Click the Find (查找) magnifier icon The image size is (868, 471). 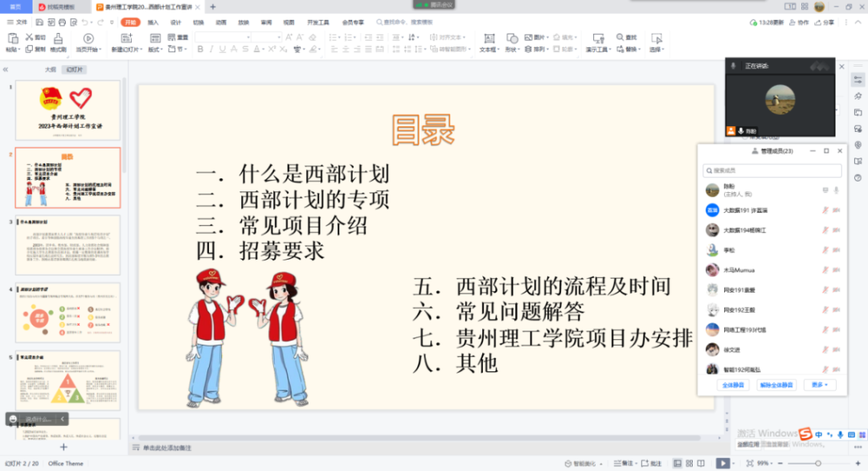click(620, 38)
